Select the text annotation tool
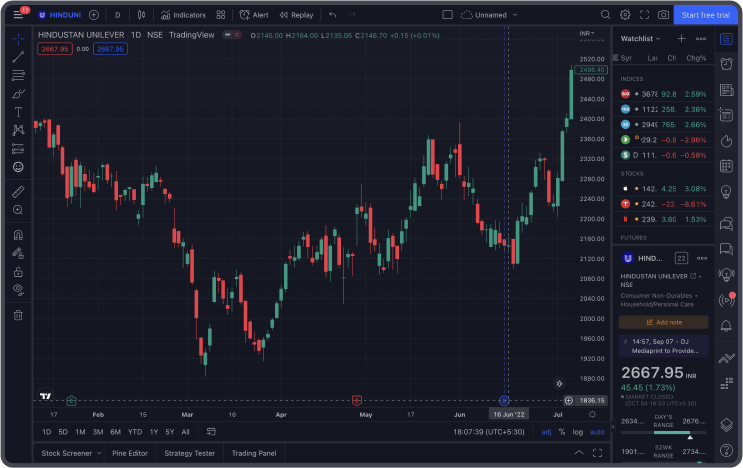The image size is (743, 468). pyautogui.click(x=18, y=112)
